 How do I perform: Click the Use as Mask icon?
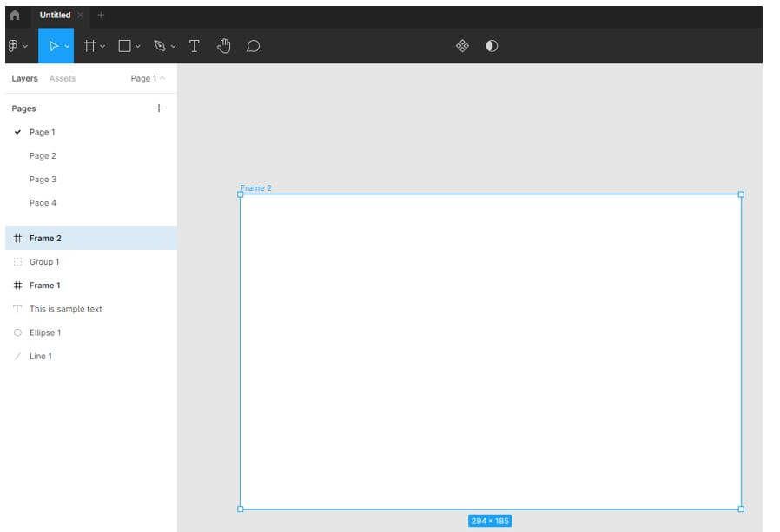[x=492, y=46]
